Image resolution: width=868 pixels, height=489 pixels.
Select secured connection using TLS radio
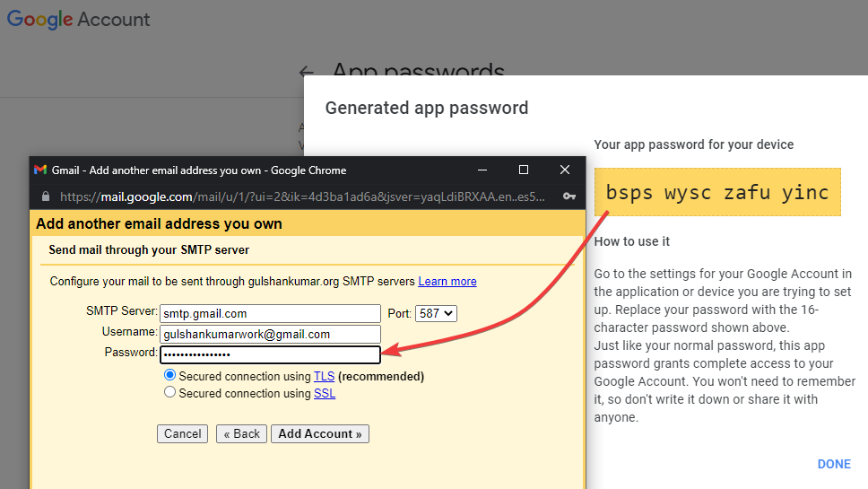click(x=170, y=375)
